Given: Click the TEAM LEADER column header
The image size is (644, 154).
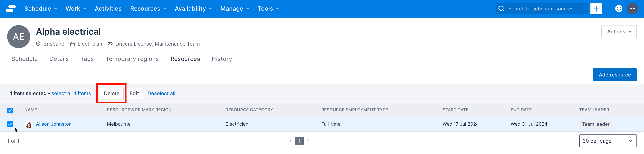Looking at the screenshot, I should [x=594, y=110].
